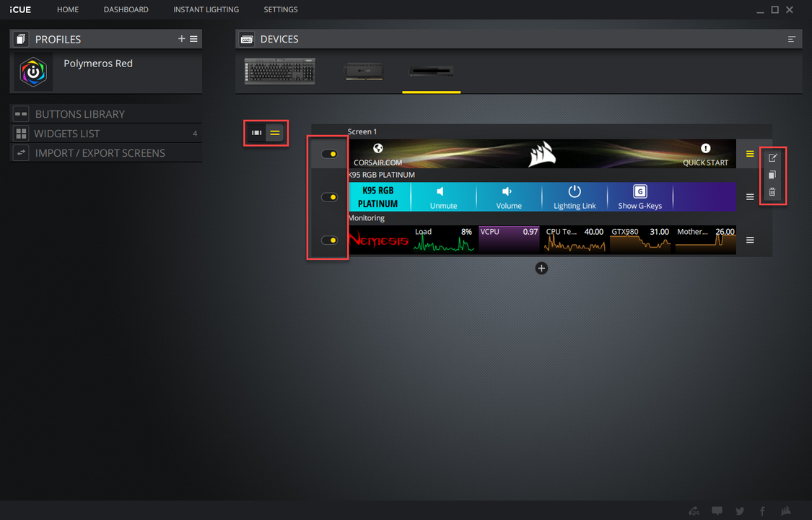Click the Show G-Keys button
Image resolution: width=812 pixels, height=520 pixels.
click(x=640, y=197)
